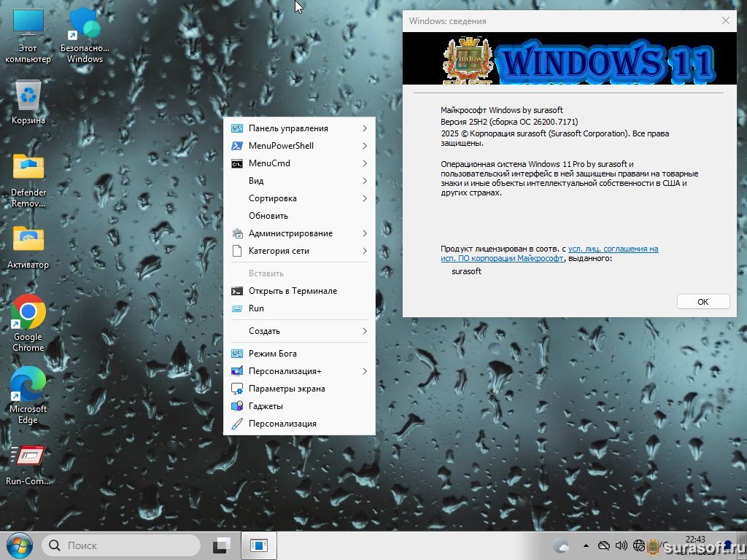Close the 'Windows: сведения' dialog
The height and width of the screenshot is (560, 747).
point(726,21)
